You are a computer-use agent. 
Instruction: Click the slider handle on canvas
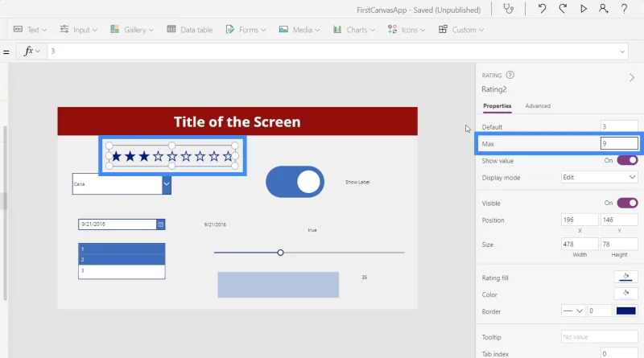coord(280,253)
